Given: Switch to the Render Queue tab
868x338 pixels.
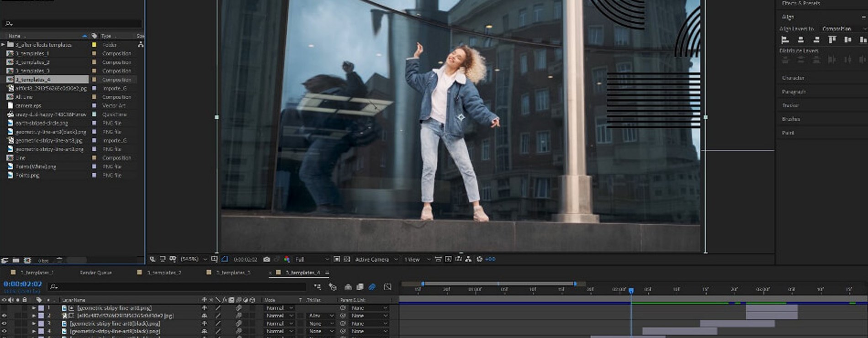Looking at the screenshot, I should coord(95,273).
